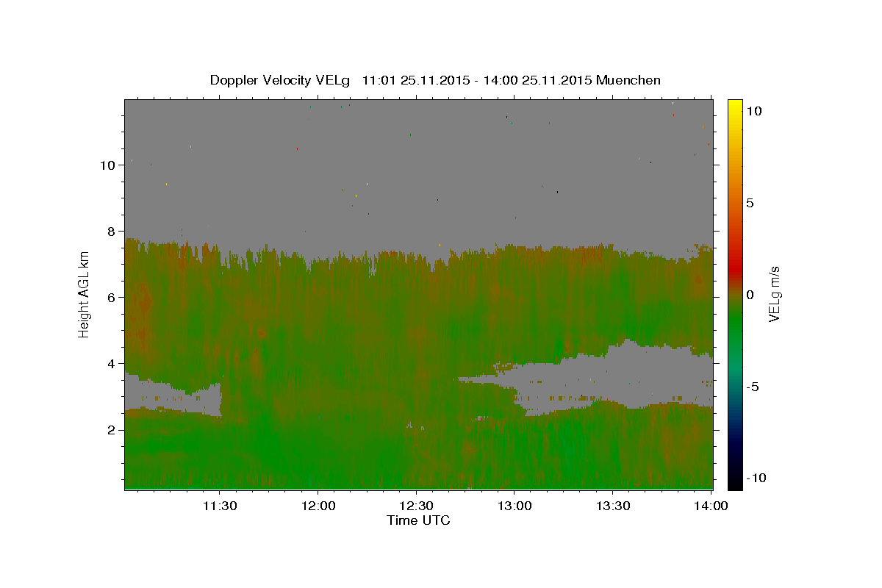Click the height axis label '6'
The width and height of the screenshot is (882, 588).
111,298
